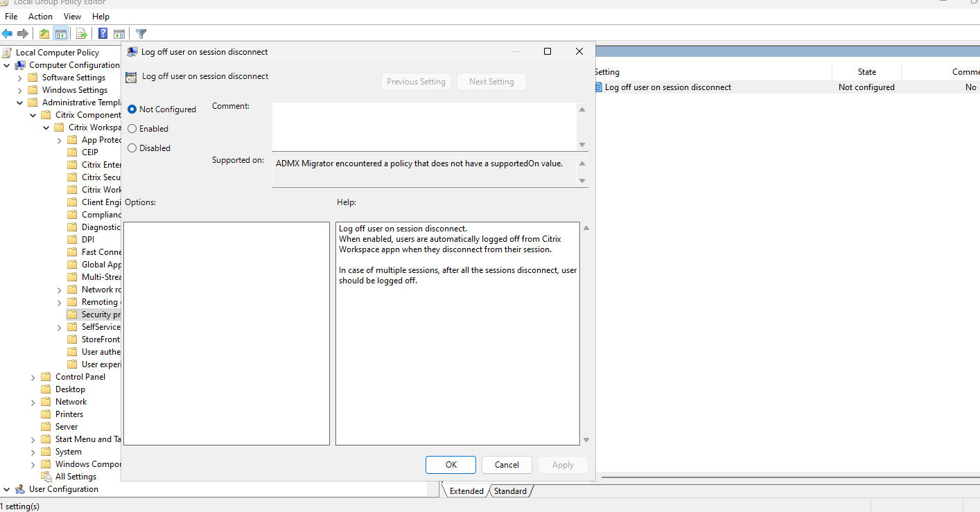Select the All Settings tree icon
Screen dimensions: 980x512
tap(46, 477)
